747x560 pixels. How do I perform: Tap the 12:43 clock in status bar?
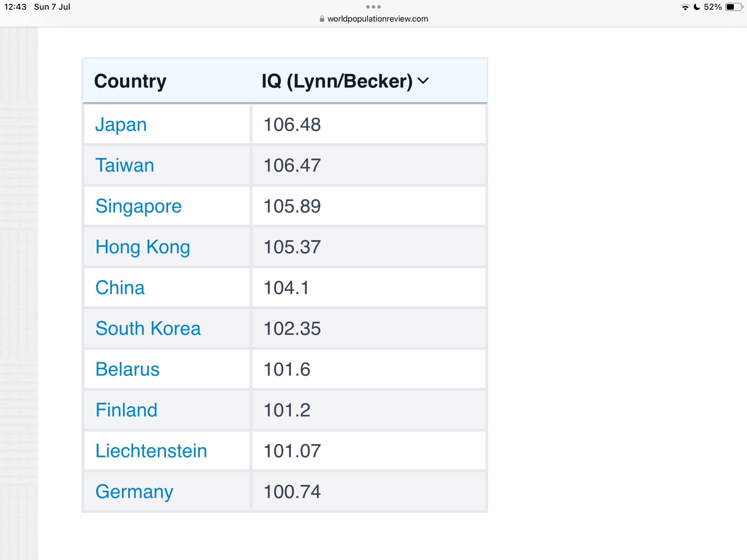click(15, 7)
